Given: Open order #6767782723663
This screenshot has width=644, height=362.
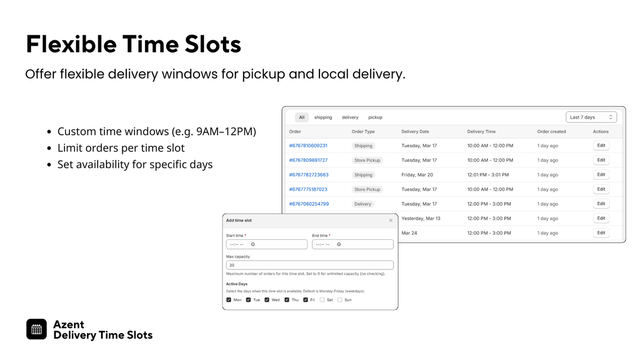Looking at the screenshot, I should tap(309, 174).
